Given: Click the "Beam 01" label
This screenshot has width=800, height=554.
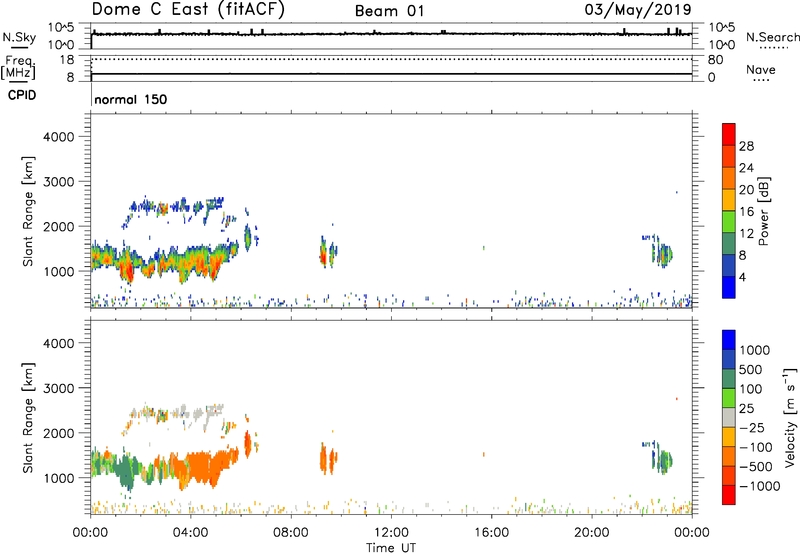Looking at the screenshot, I should click(389, 11).
